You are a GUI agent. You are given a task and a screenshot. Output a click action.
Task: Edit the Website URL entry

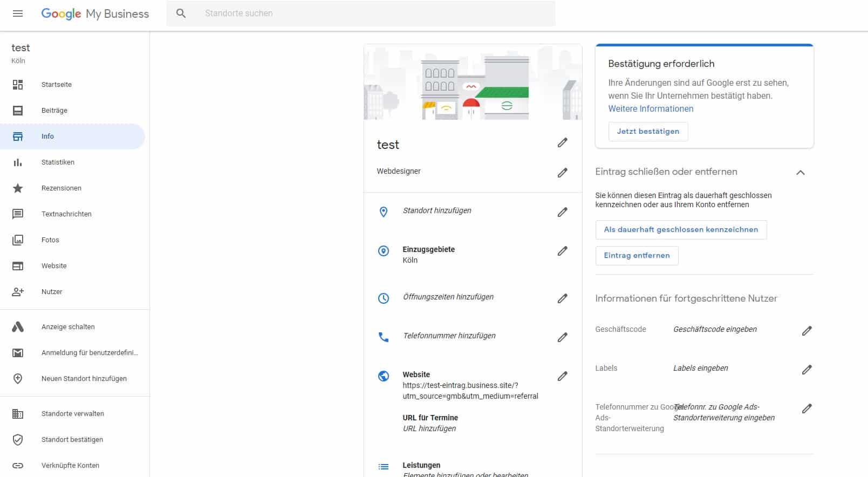563,376
